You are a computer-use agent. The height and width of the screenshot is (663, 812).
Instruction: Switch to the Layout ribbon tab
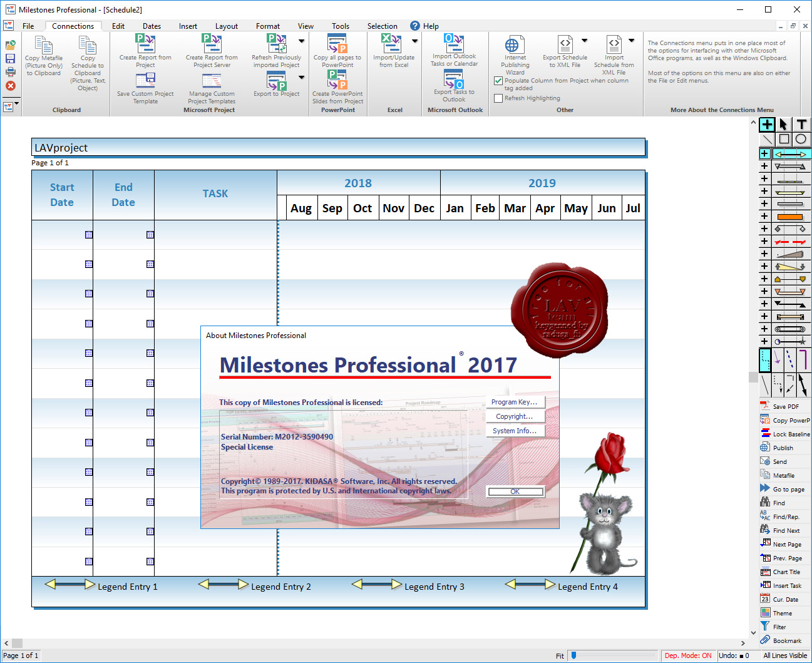coord(227,26)
